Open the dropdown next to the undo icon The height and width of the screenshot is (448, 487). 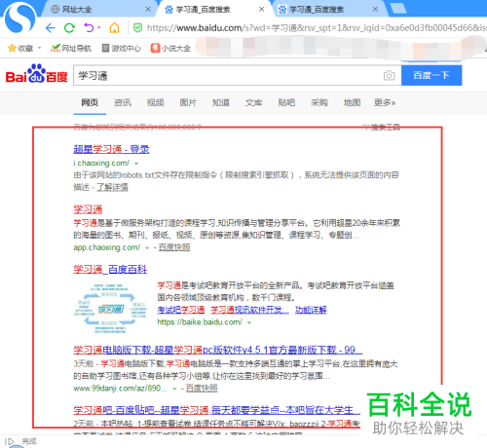pyautogui.click(x=99, y=27)
